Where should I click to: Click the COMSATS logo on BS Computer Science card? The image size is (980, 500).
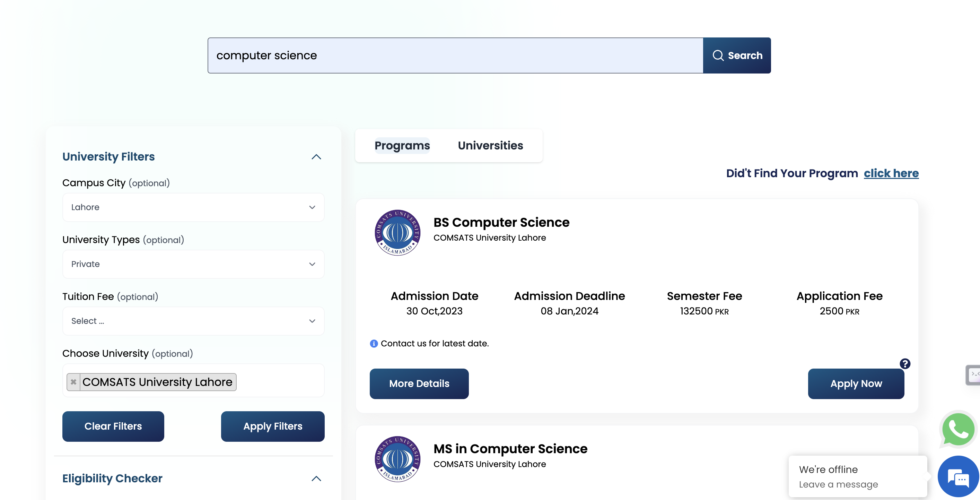point(397,232)
